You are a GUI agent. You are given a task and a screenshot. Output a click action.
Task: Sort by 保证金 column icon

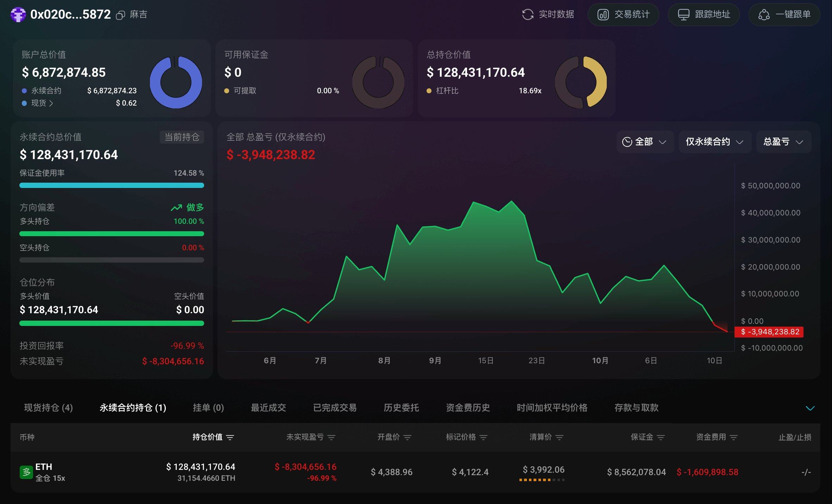tap(661, 437)
